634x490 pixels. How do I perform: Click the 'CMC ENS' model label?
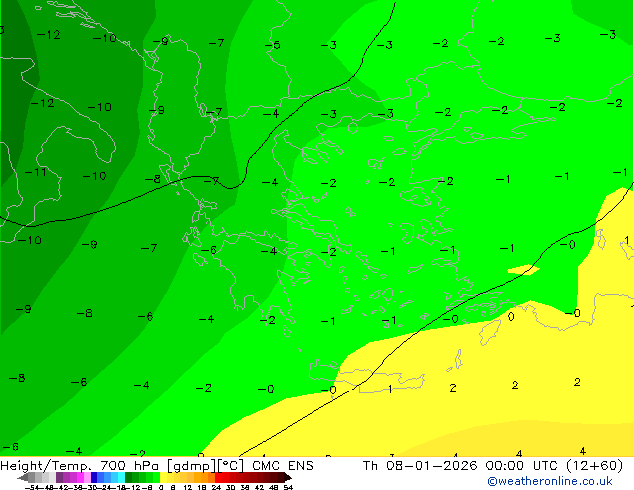click(x=283, y=466)
